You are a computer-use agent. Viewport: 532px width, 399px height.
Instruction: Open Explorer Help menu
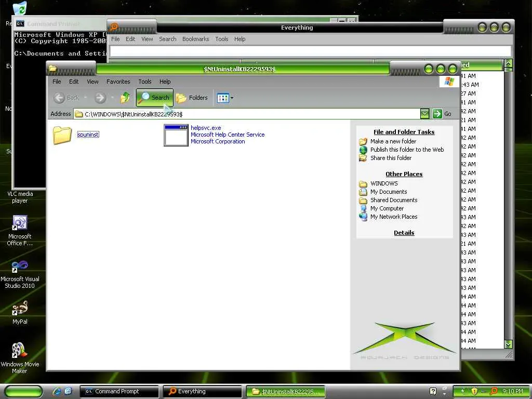165,82
